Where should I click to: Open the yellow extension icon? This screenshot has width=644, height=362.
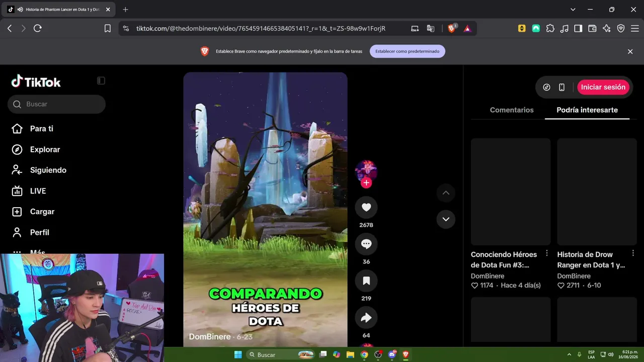[x=522, y=29]
